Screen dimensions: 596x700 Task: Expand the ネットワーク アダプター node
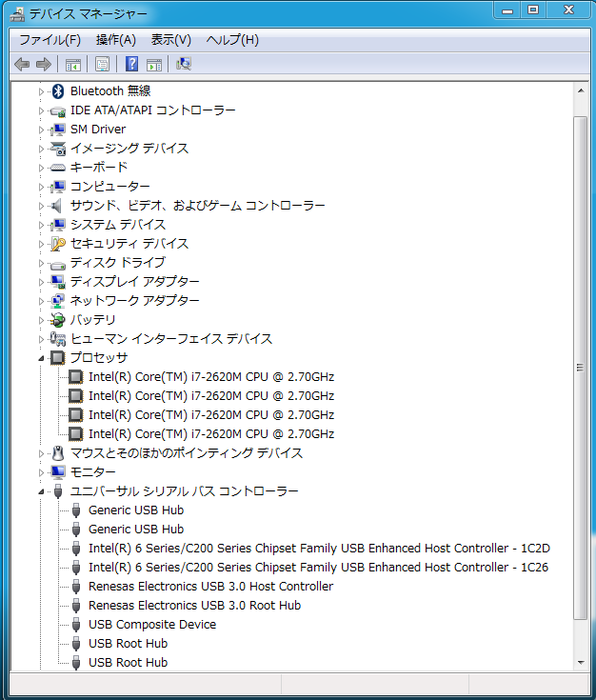coord(41,301)
